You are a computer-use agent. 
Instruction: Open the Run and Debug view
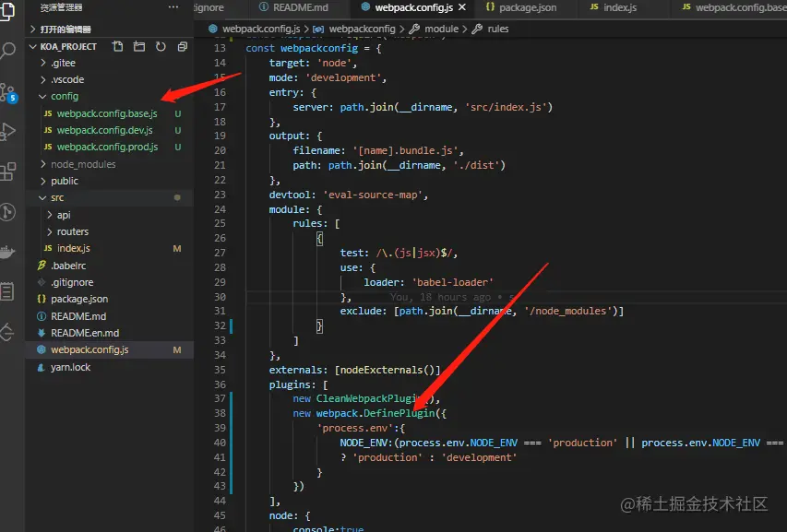[x=7, y=131]
